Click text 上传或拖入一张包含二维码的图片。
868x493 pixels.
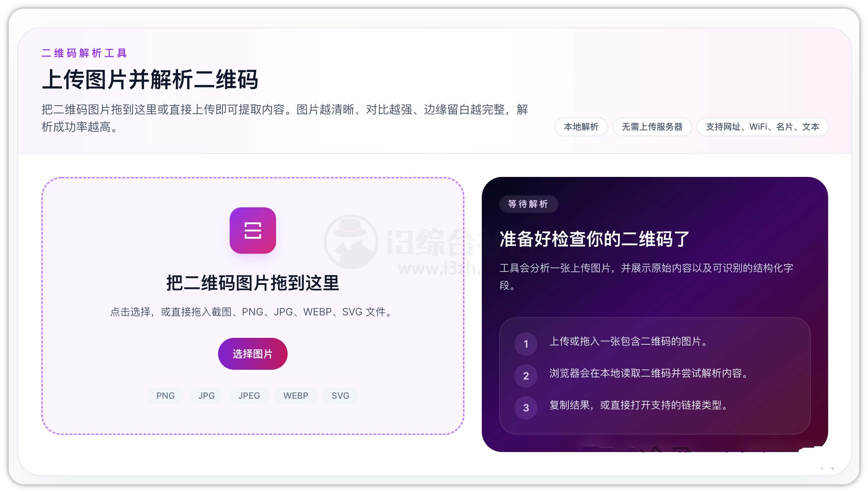point(629,341)
